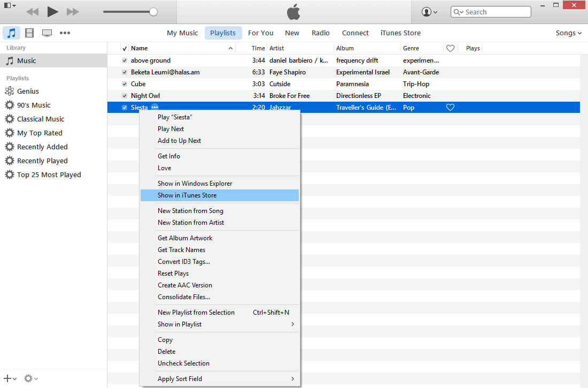Open the Movies library icon

[29, 33]
